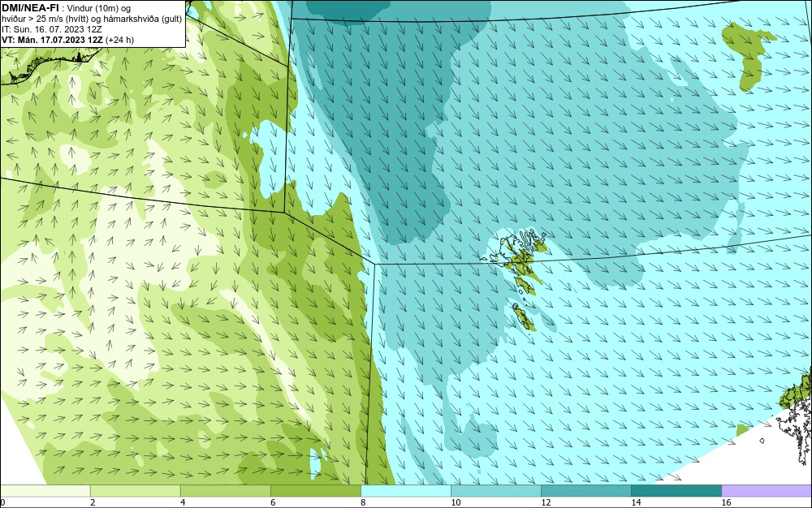
Task: Click the legend value label '12'
Action: [546, 502]
